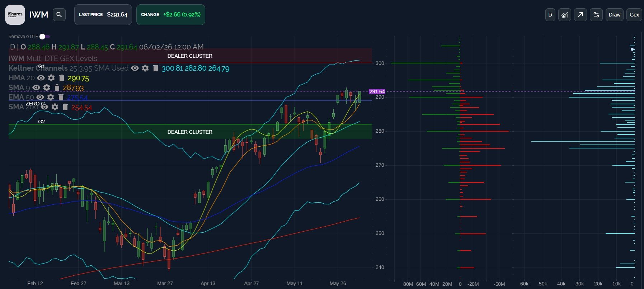The width and height of the screenshot is (644, 289).
Task: Delete the SMA 200 indicator
Action: (65, 107)
